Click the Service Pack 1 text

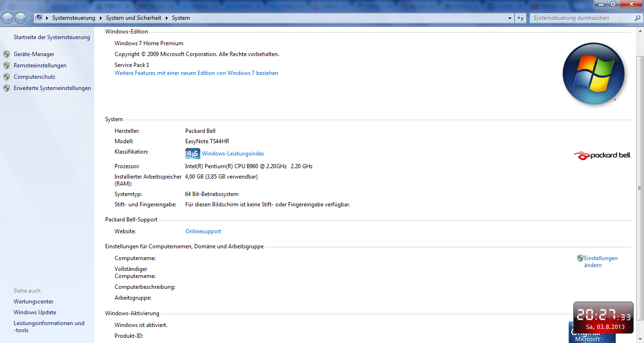[132, 65]
